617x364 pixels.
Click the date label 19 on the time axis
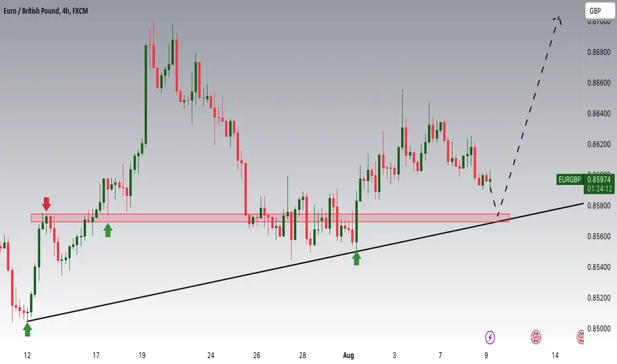(142, 355)
